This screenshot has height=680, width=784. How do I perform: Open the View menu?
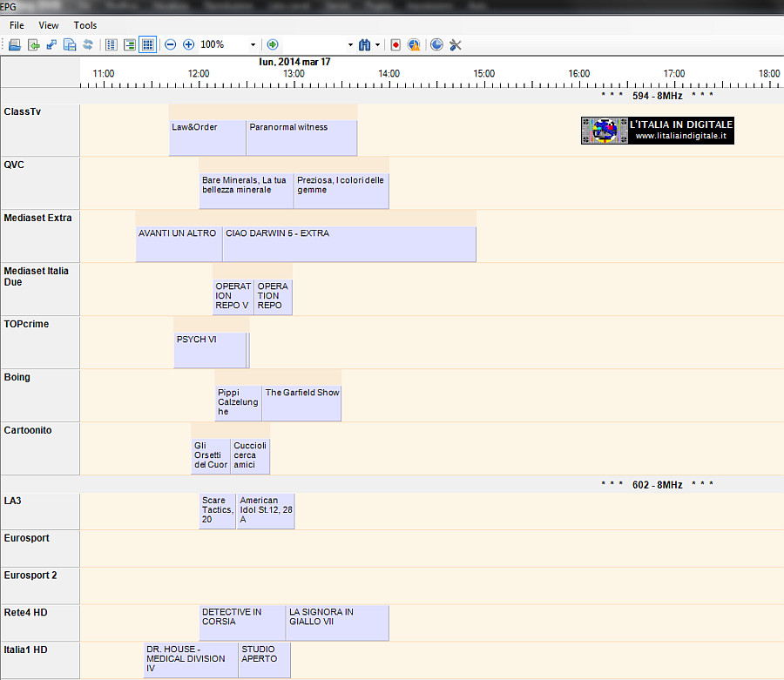[x=49, y=25]
